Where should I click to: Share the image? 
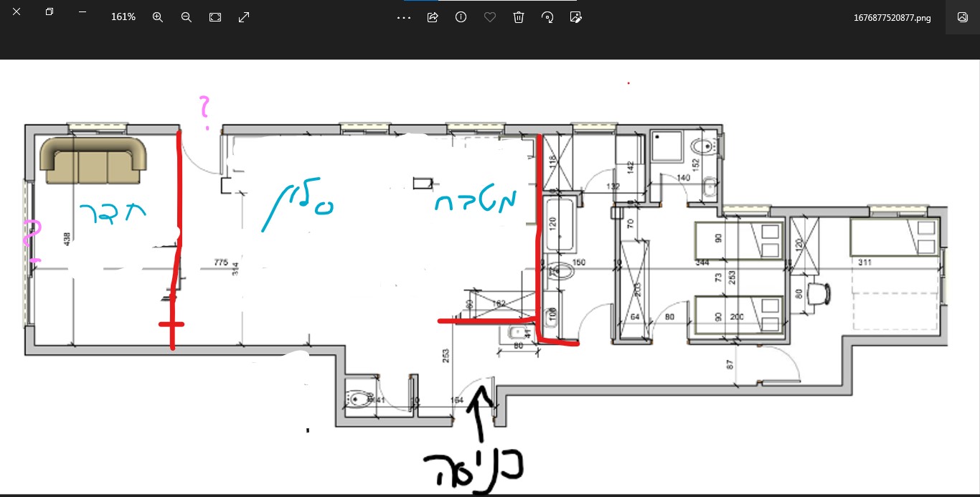point(433,17)
